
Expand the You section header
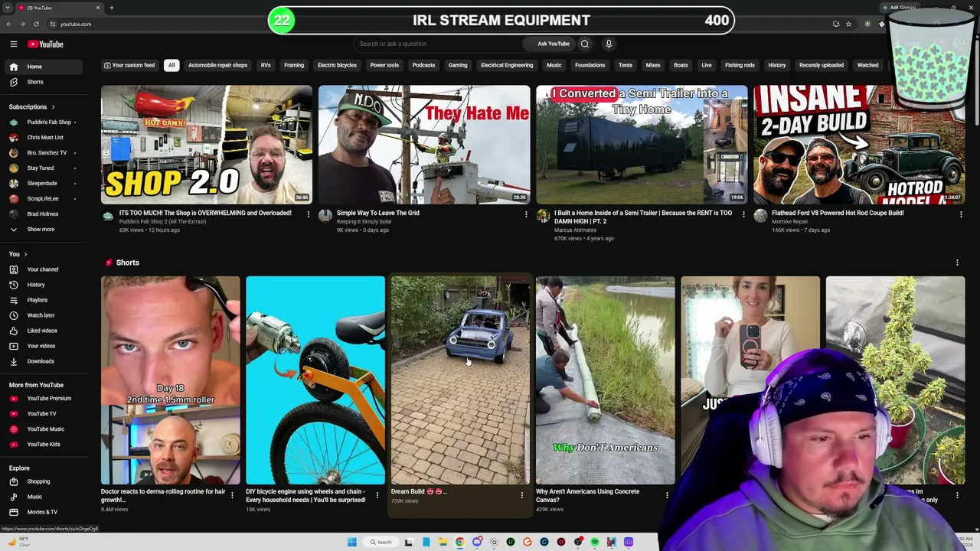coord(18,254)
